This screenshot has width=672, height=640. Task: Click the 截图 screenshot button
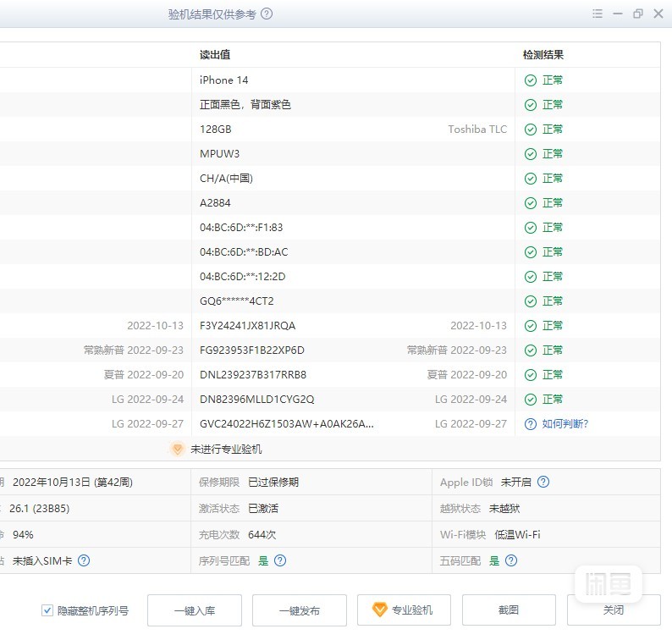[509, 610]
